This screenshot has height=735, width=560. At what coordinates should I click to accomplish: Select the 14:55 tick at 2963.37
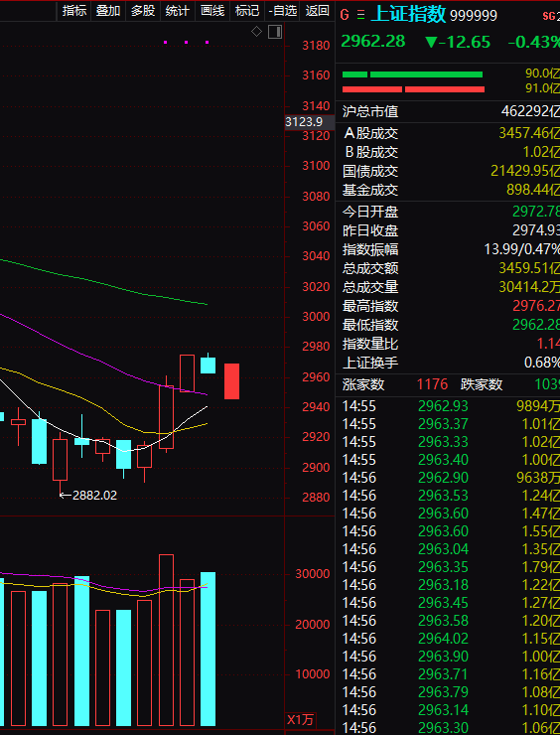tap(448, 424)
